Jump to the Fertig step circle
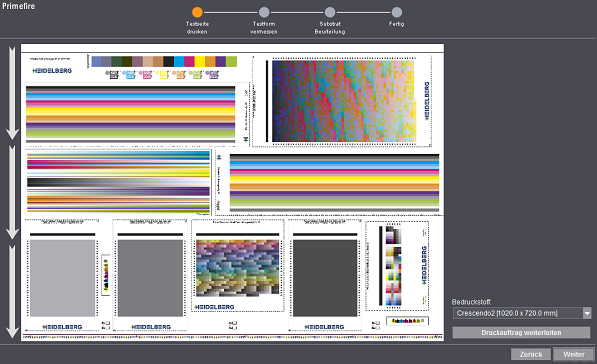The image size is (597, 364). pyautogui.click(x=396, y=12)
